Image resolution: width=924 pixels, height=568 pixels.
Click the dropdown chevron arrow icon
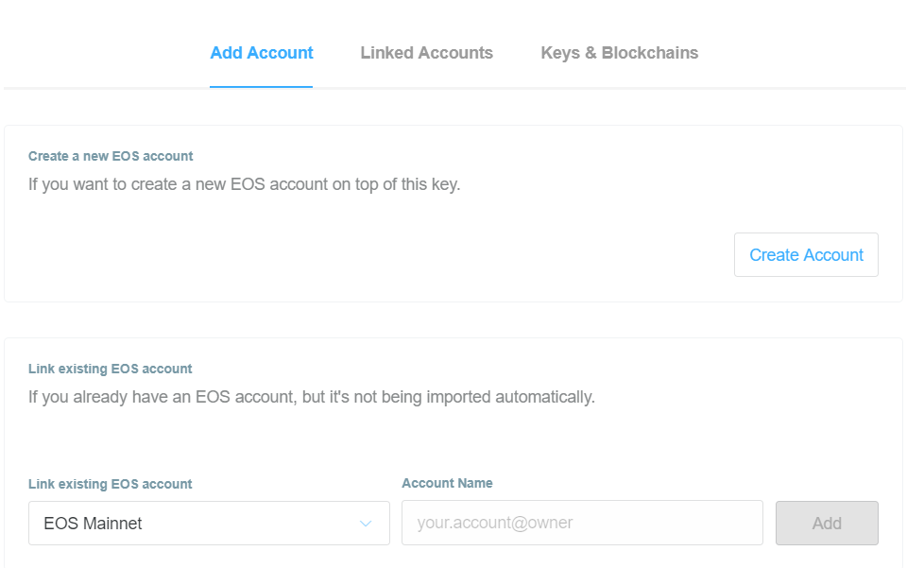(366, 524)
